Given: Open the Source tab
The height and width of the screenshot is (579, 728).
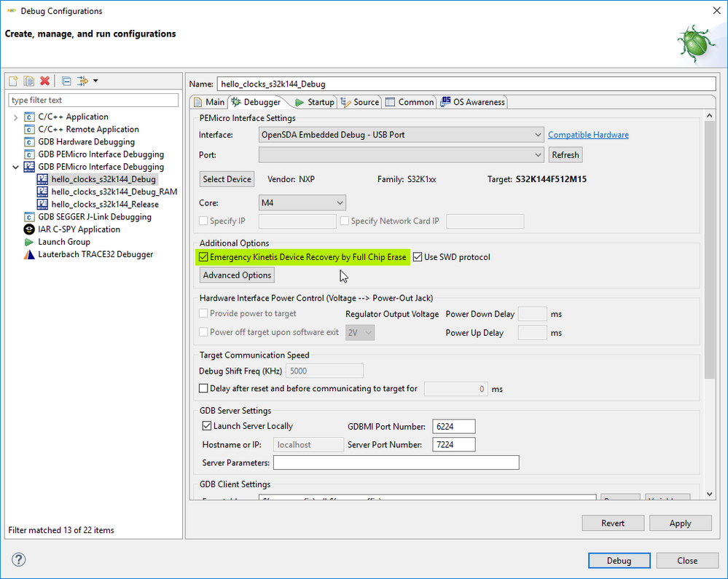Looking at the screenshot, I should pyautogui.click(x=360, y=102).
